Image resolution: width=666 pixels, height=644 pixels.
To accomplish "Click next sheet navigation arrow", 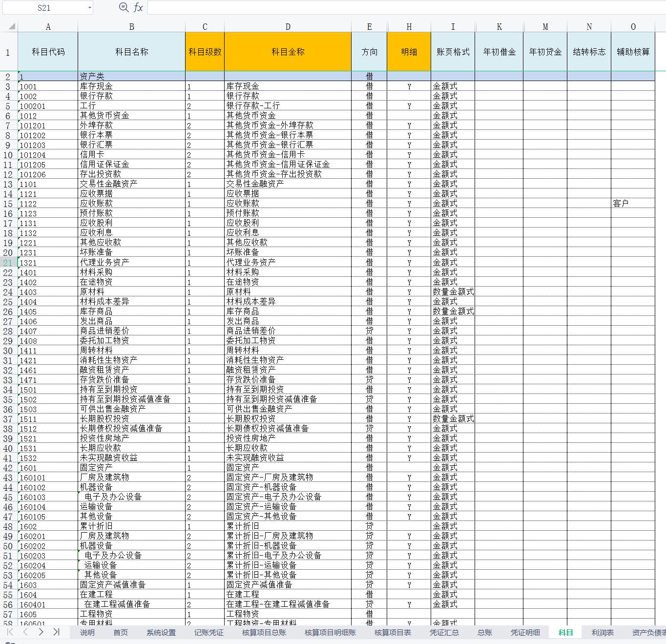I will 41,632.
